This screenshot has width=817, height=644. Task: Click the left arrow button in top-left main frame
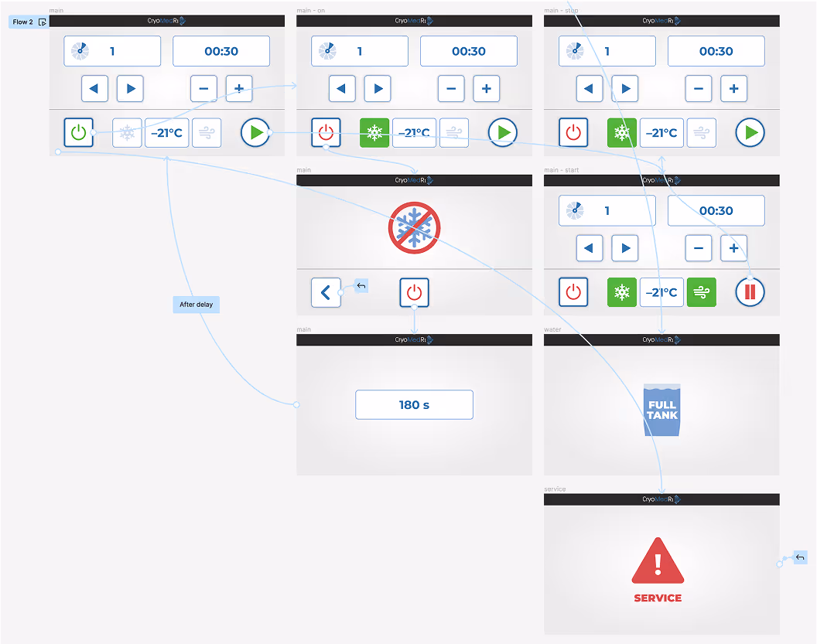tap(94, 88)
